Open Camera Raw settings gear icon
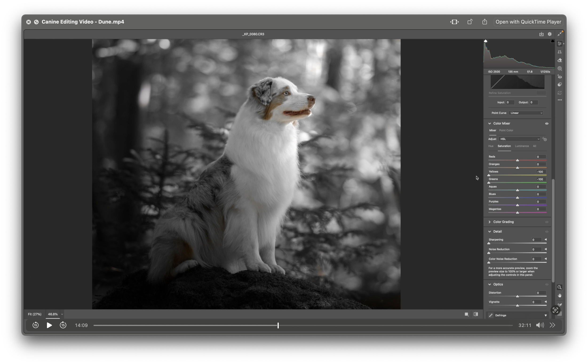Viewport: 588px width, 364px height. coord(550,34)
